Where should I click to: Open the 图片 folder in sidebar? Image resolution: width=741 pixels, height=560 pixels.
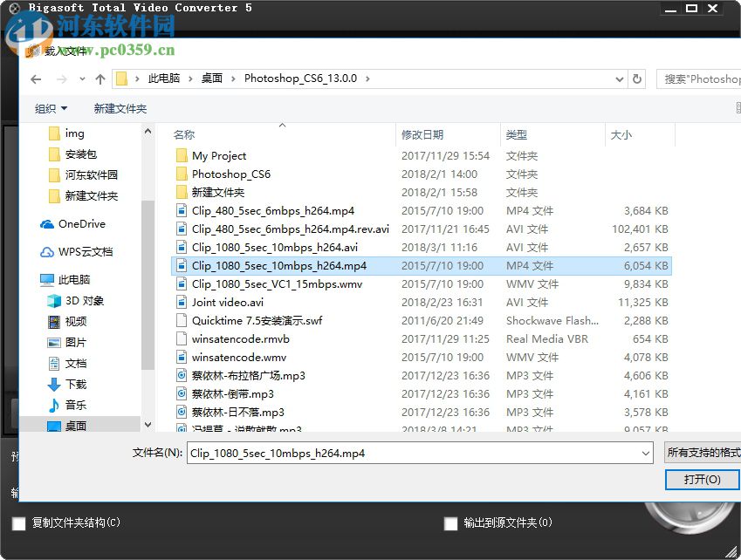pyautogui.click(x=74, y=342)
